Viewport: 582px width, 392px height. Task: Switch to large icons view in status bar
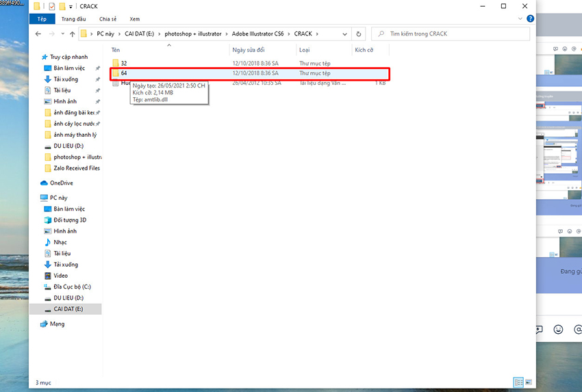tap(528, 382)
